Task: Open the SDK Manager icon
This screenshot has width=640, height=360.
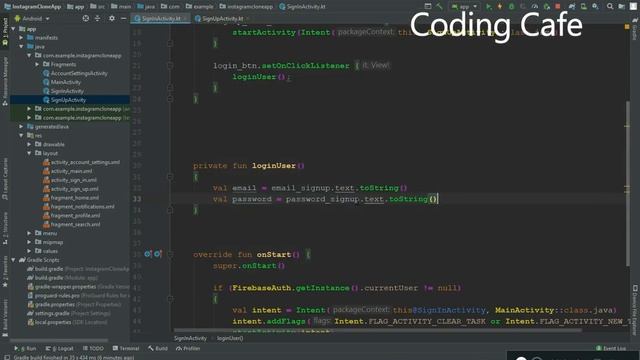Action: point(596,7)
